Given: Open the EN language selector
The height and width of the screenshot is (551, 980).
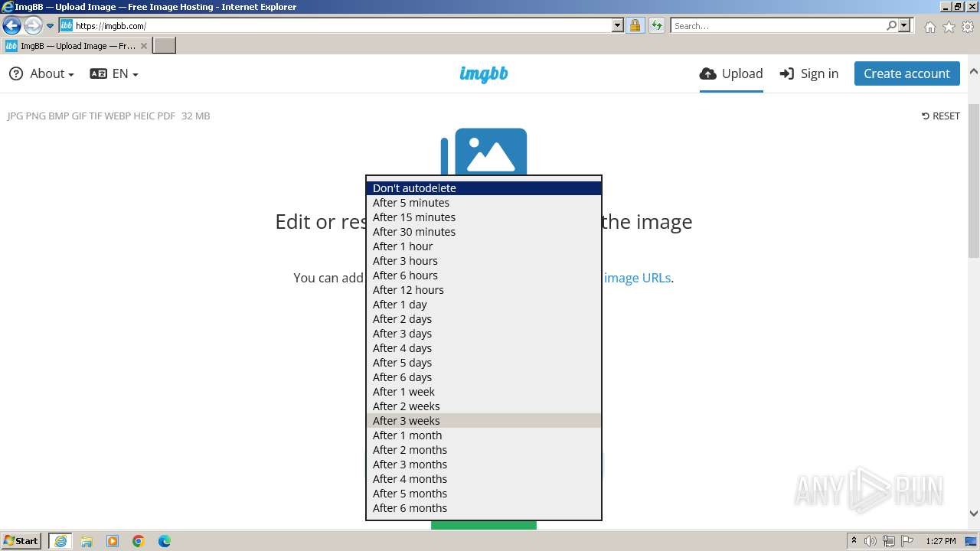Looking at the screenshot, I should point(114,73).
